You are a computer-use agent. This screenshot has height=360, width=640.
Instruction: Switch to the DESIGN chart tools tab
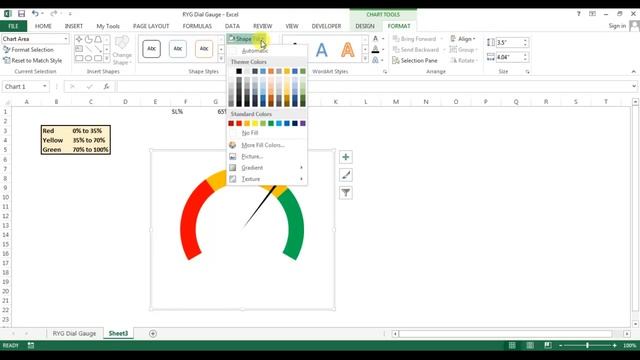(364, 26)
